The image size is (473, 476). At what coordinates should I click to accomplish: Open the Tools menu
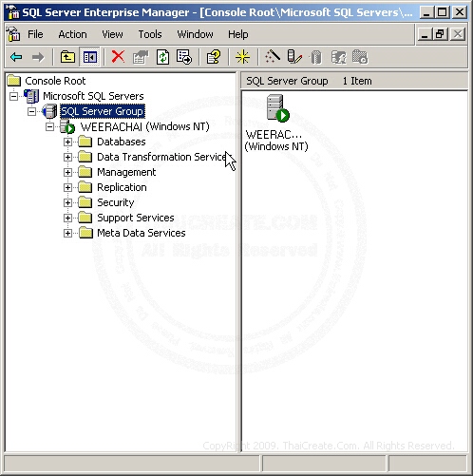[150, 34]
